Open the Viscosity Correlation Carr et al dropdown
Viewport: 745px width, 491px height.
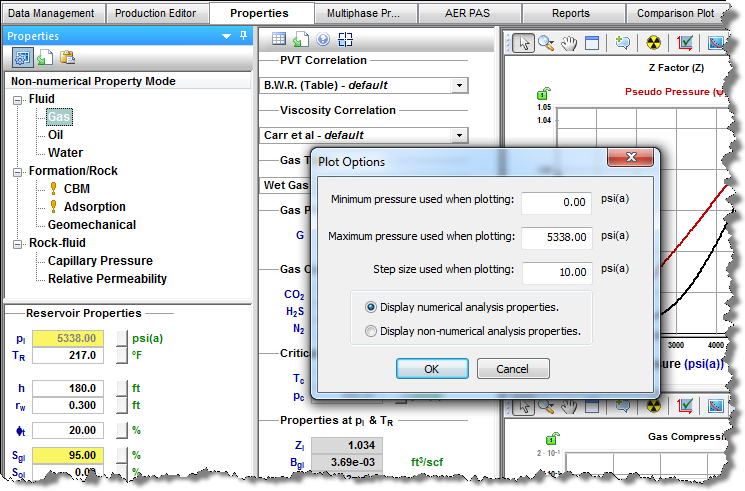point(459,135)
